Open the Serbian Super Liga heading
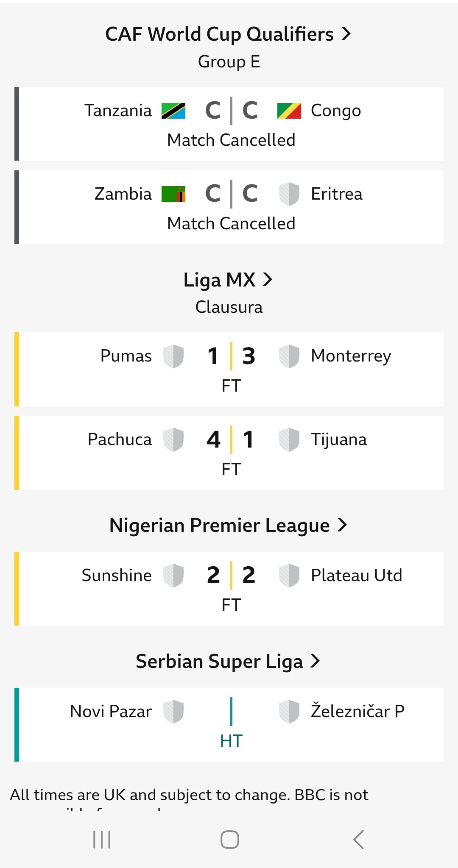Viewport: 458px width, 868px height. tap(219, 661)
